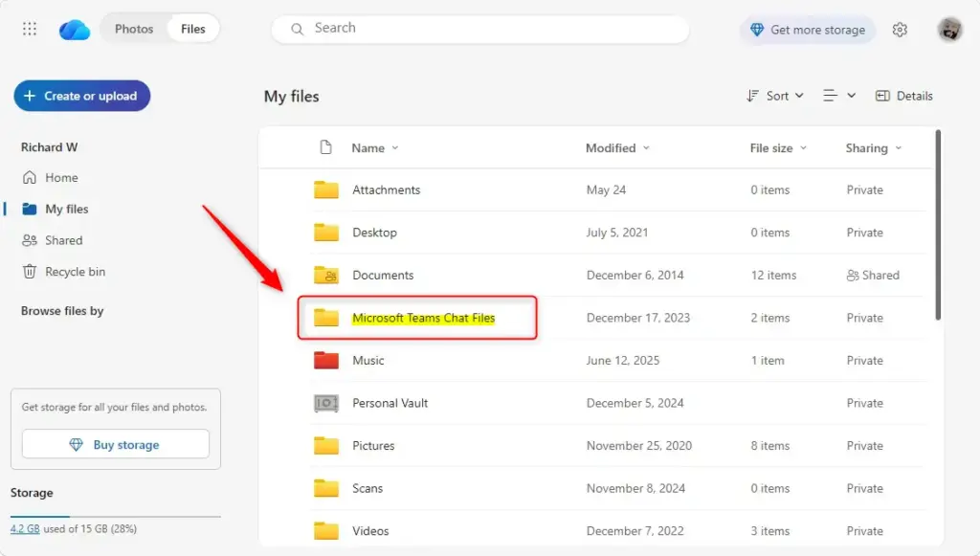Viewport: 980px width, 556px height.
Task: Open the Documents folder name
Action: [x=383, y=275]
